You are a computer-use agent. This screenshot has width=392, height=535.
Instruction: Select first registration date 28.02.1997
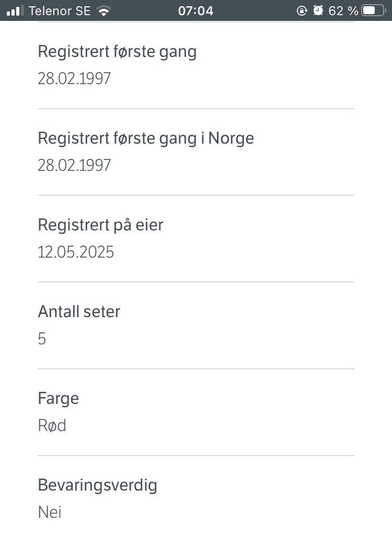pyautogui.click(x=74, y=78)
